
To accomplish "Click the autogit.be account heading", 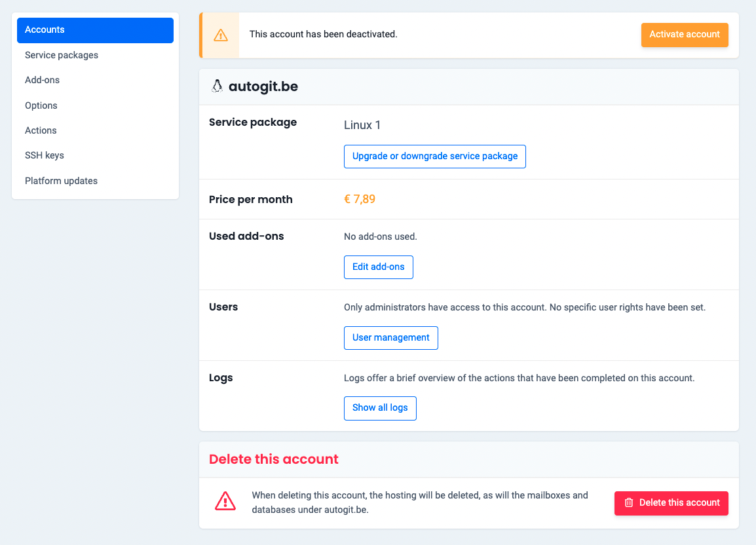I will coord(263,86).
